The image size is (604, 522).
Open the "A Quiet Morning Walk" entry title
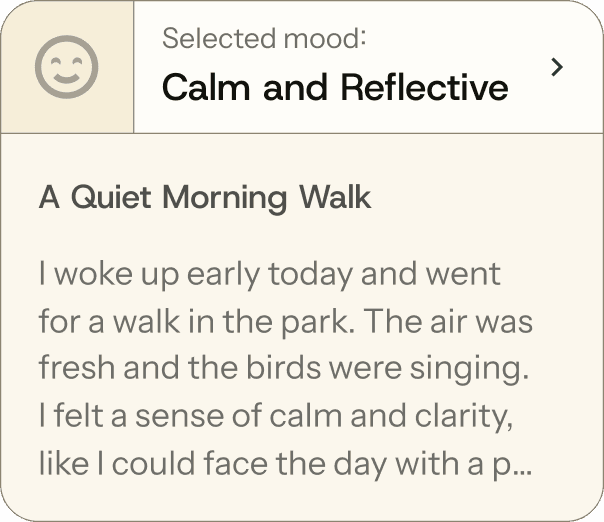click(x=204, y=197)
